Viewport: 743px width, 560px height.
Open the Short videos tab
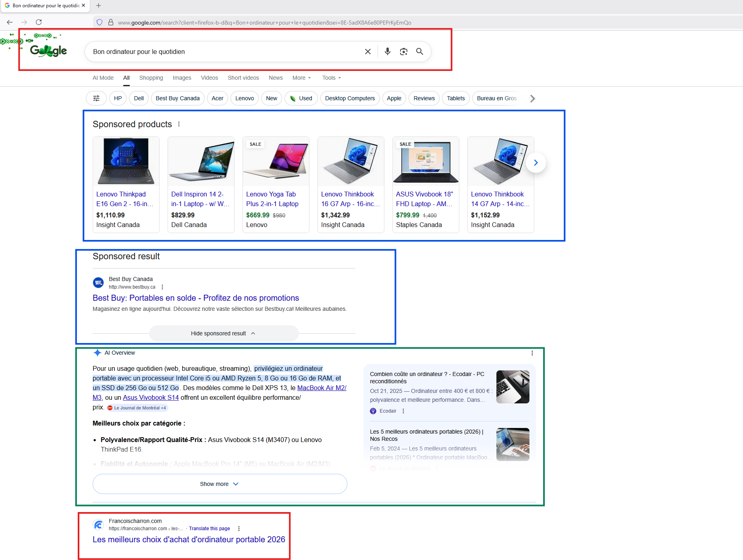pos(243,78)
